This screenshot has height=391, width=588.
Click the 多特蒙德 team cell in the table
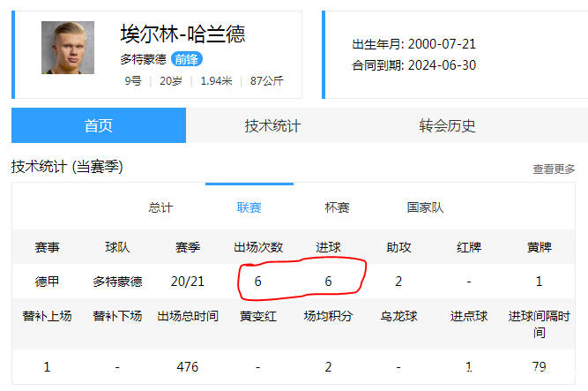point(117,282)
